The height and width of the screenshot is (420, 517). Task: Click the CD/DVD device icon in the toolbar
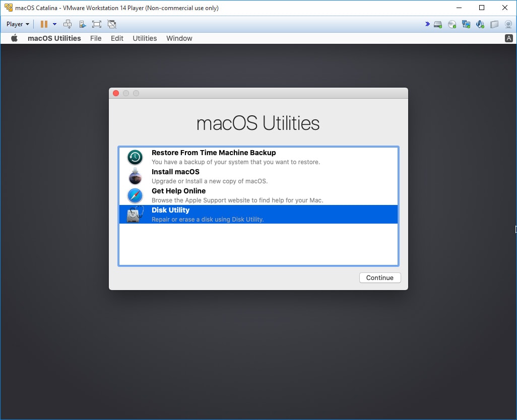pos(452,24)
